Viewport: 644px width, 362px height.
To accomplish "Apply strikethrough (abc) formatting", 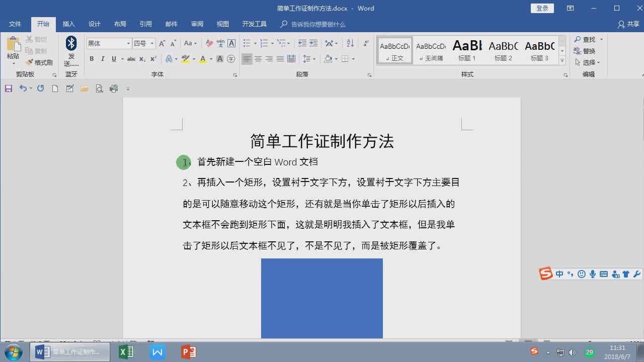I will pos(131,59).
